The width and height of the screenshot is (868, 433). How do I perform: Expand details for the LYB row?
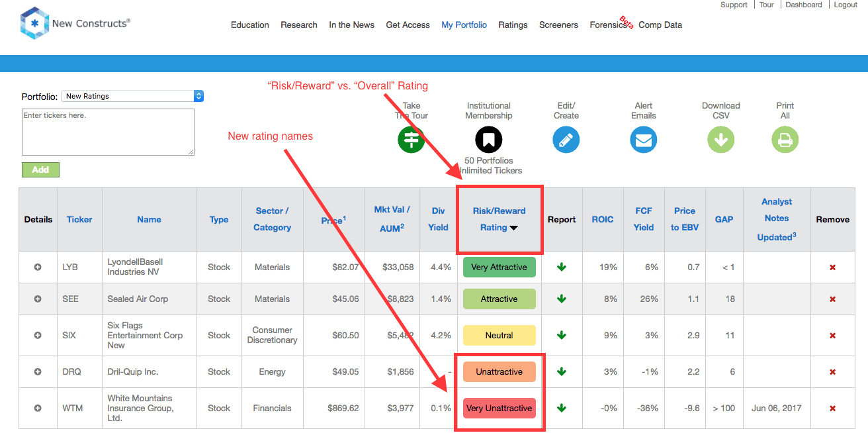click(x=38, y=267)
